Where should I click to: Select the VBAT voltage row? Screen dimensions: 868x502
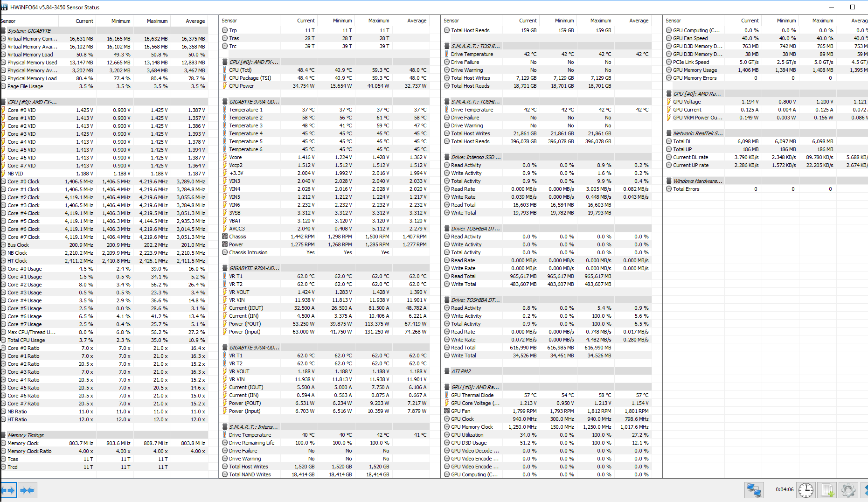click(325, 221)
